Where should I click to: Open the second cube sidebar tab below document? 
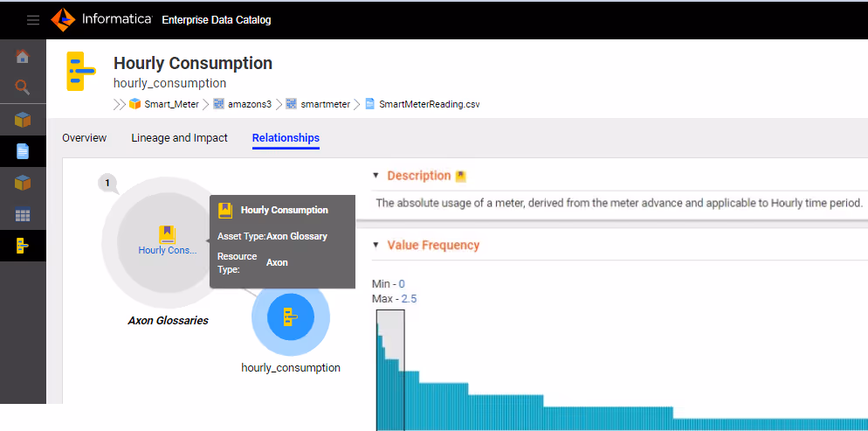[23, 183]
